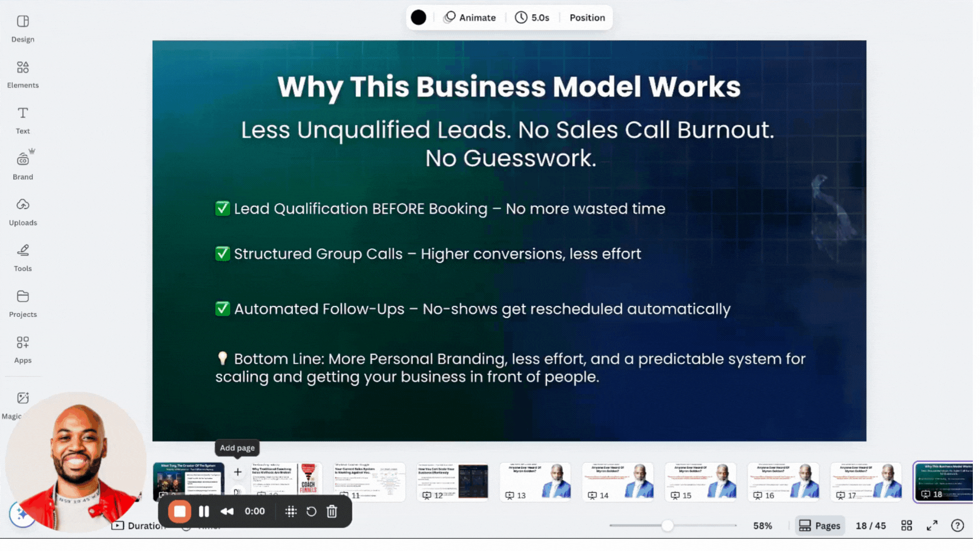The image size is (980, 551).
Task: Open grid view of all pages
Action: (x=906, y=525)
